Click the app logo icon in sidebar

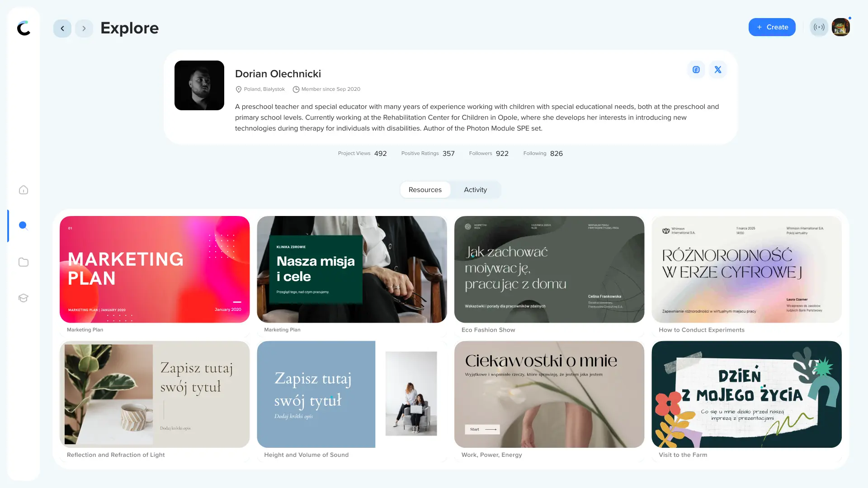[x=24, y=28]
